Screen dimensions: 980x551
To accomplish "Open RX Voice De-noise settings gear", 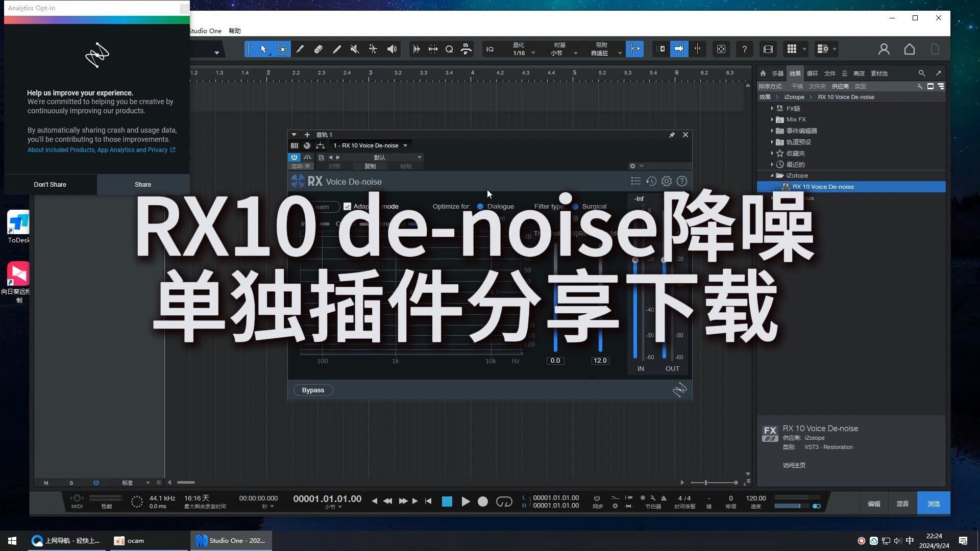I will click(x=666, y=181).
